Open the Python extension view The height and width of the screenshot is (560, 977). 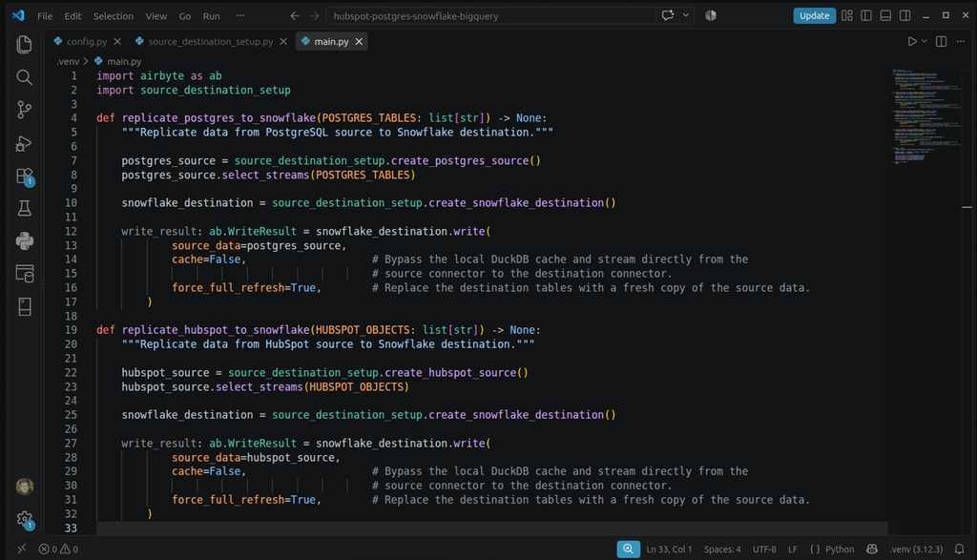pos(24,241)
